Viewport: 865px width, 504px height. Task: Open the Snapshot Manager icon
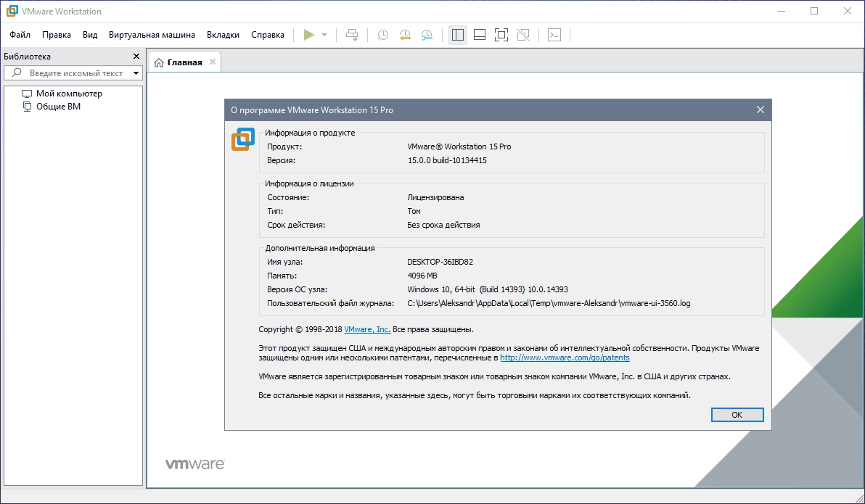tap(427, 35)
